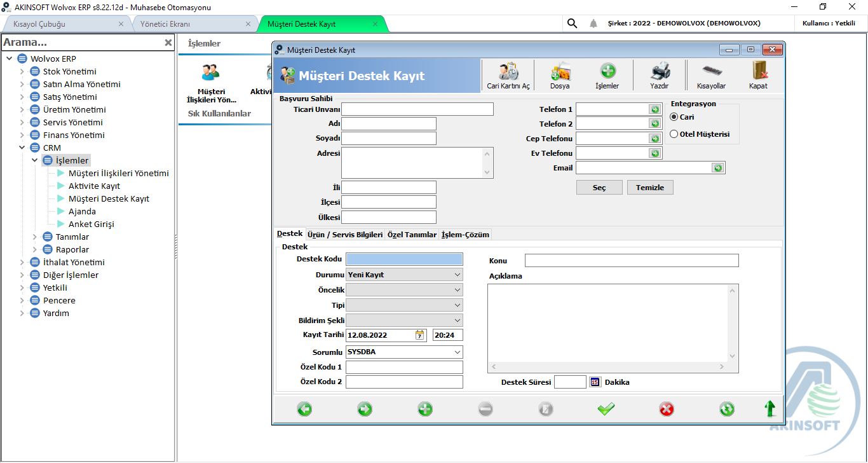
Task: Open calendar picker for Kayıt Tarihi
Action: 420,335
